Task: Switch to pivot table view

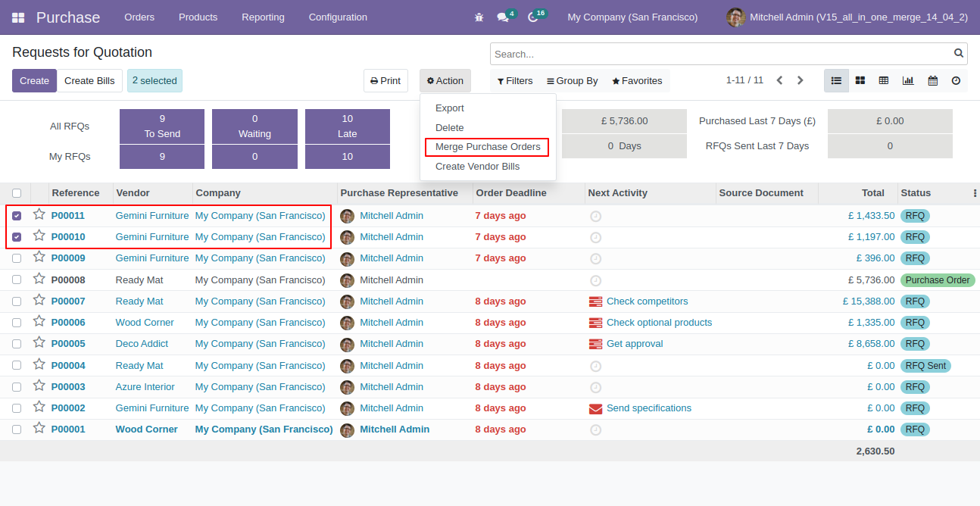Action: tap(884, 80)
